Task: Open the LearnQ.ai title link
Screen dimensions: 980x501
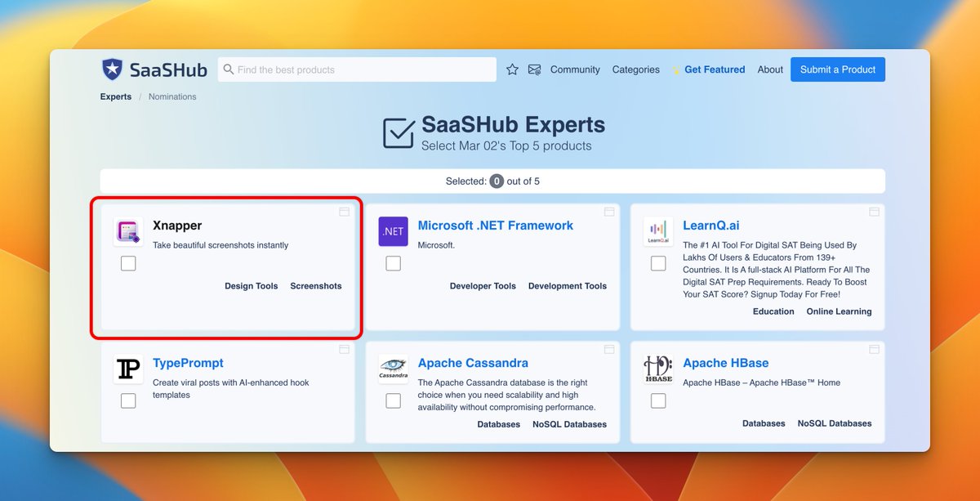Action: [x=711, y=226]
